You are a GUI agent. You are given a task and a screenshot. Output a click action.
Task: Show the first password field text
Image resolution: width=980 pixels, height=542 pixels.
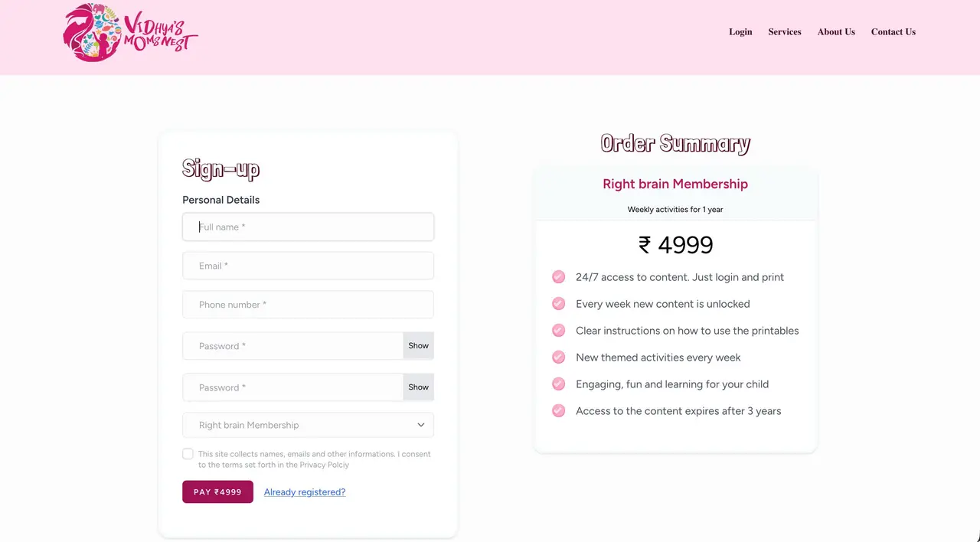[x=418, y=346]
